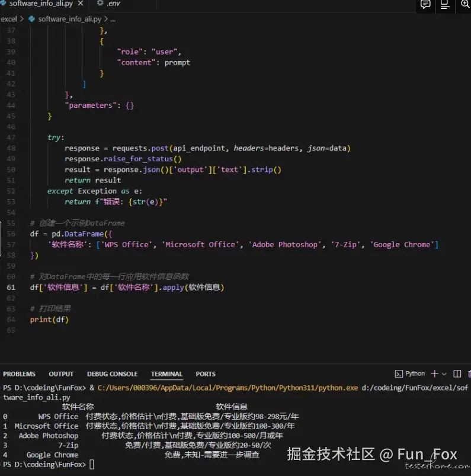Viewport: 471px width, 476px height.
Task: Click '7-Zip' row in terminal output
Action: (137, 446)
